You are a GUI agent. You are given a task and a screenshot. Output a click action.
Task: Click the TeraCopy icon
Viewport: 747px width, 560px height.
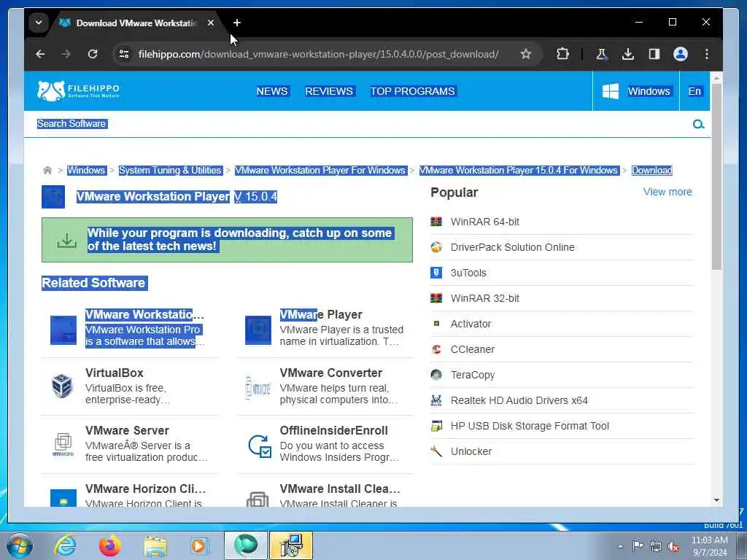[x=436, y=375]
